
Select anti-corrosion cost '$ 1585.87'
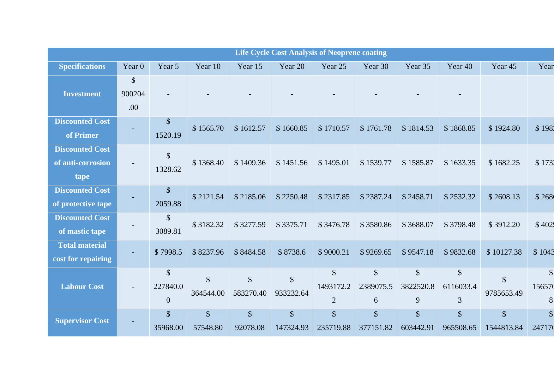point(418,163)
